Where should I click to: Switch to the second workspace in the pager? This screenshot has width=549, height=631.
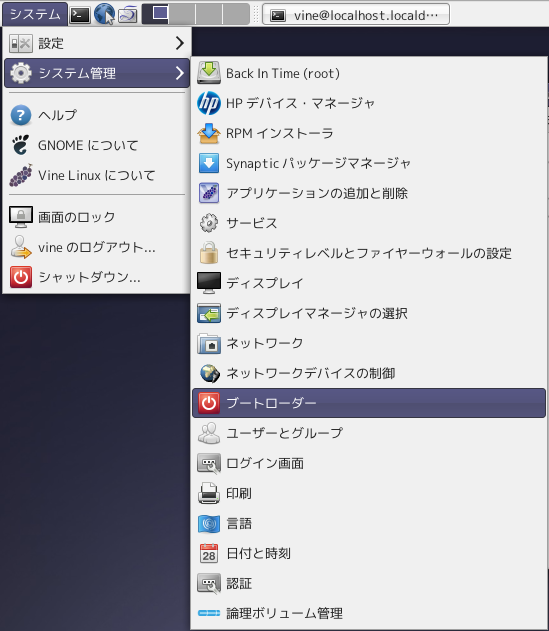182,14
